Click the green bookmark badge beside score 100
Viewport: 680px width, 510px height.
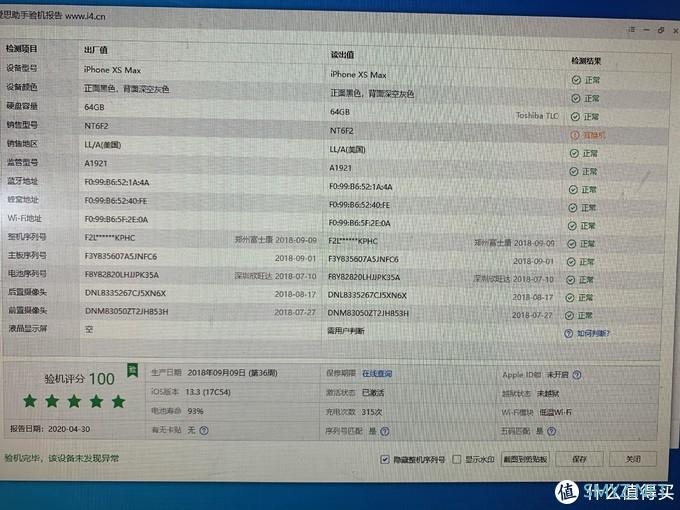[x=132, y=370]
